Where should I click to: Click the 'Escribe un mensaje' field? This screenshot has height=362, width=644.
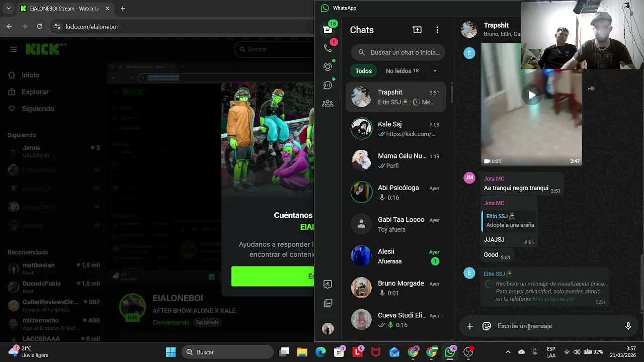(x=557, y=326)
